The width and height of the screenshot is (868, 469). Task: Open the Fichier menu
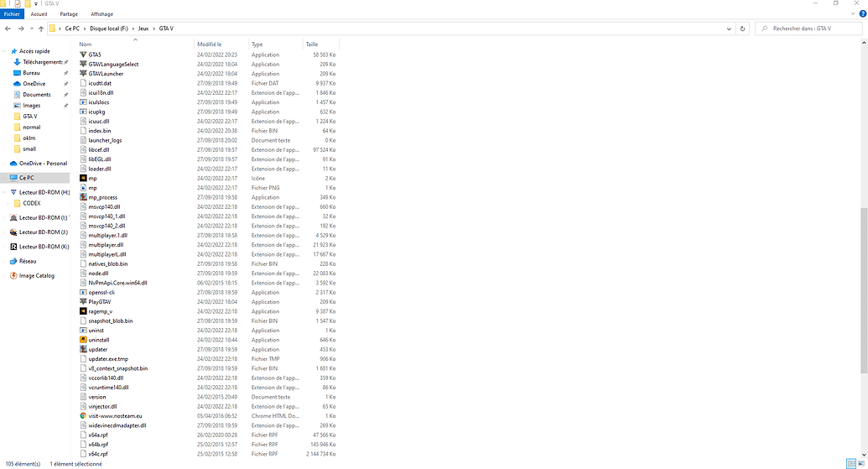[12, 13]
